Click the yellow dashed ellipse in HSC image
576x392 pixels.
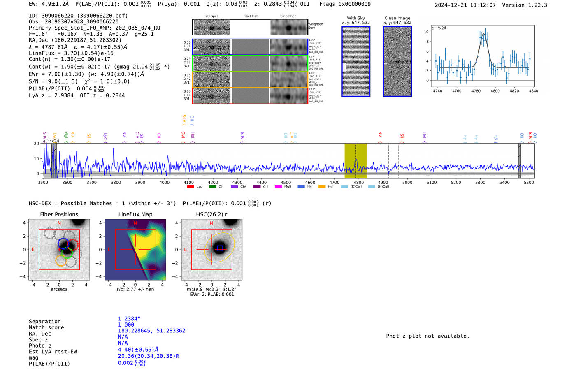point(220,247)
